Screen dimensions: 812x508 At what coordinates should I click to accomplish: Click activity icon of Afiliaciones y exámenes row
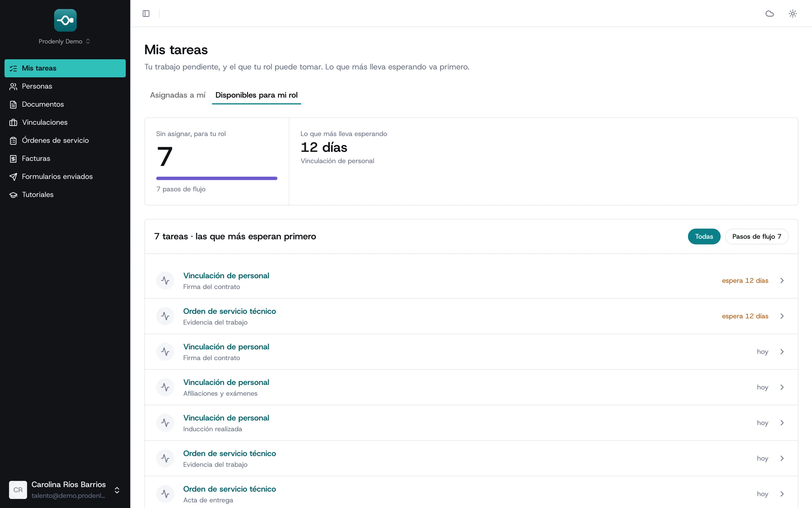point(165,387)
